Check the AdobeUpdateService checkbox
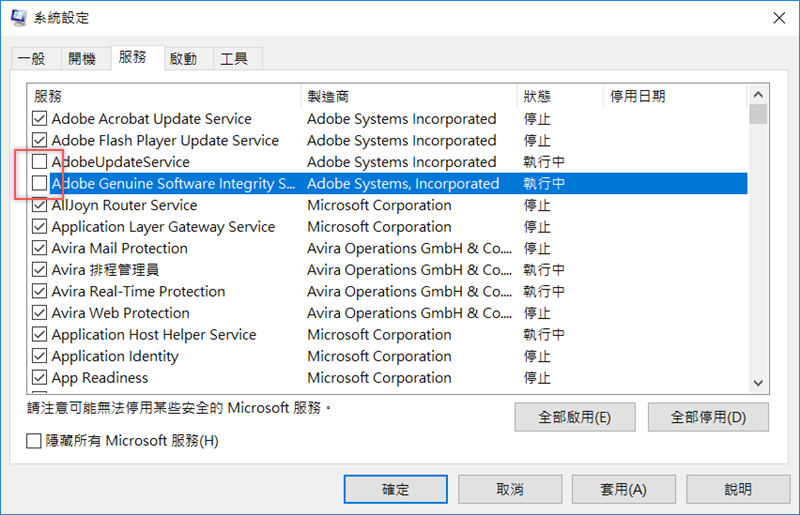Viewport: 800px width, 515px height. [x=40, y=162]
